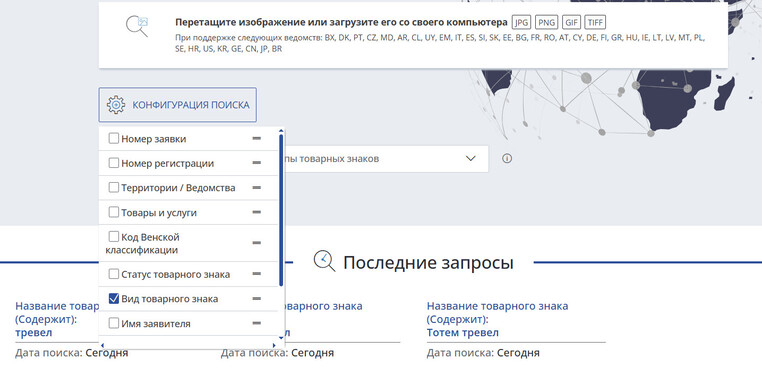Click the minus icon for Статус товарного знака
This screenshot has width=762, height=375.
[x=257, y=274]
